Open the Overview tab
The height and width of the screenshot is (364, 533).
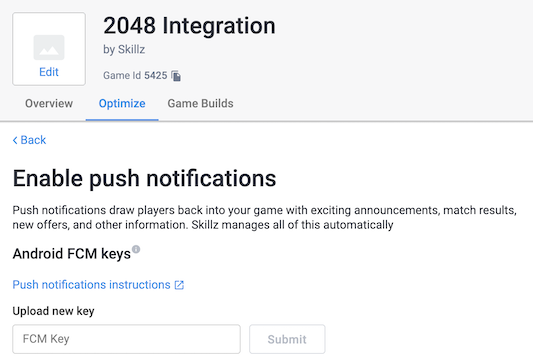click(x=49, y=103)
